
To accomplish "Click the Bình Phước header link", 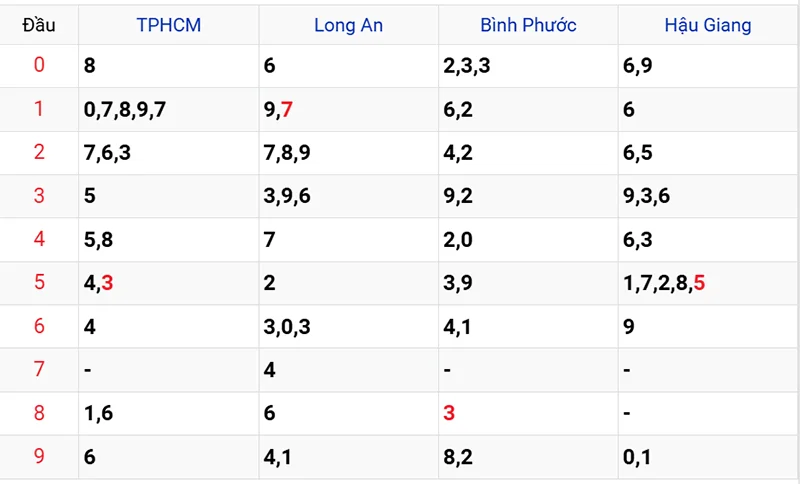I will pyautogui.click(x=528, y=25).
